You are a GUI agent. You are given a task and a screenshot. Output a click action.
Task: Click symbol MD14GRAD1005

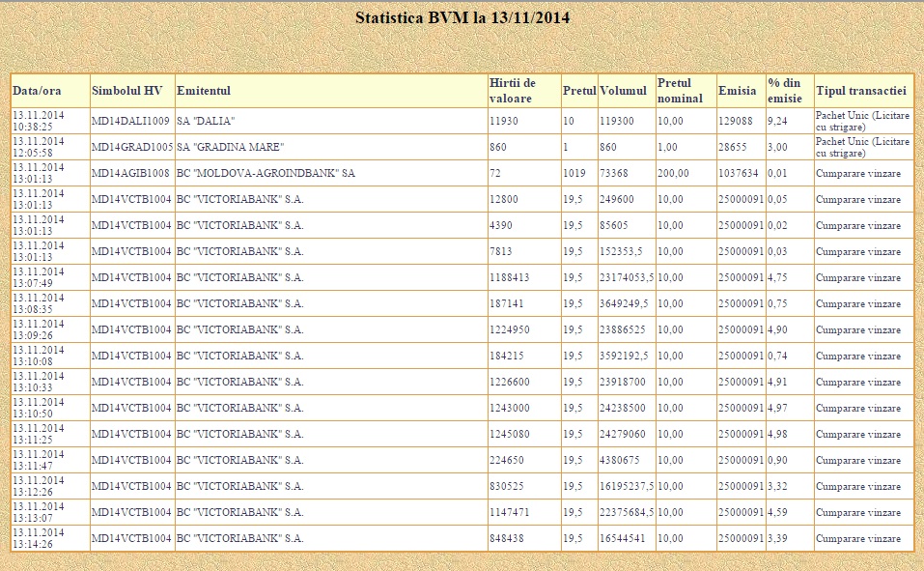pos(132,147)
